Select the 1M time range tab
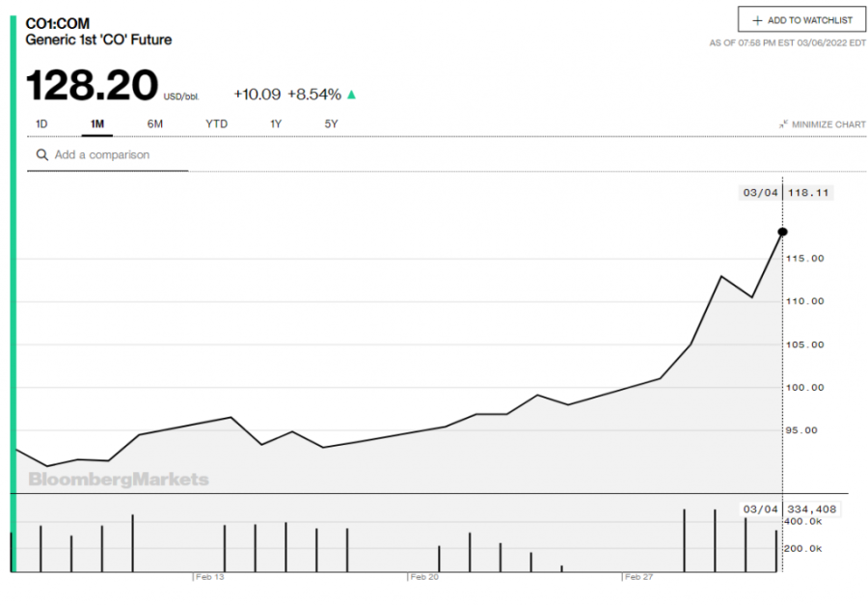Viewport: 868px width, 606px height. pos(96,124)
